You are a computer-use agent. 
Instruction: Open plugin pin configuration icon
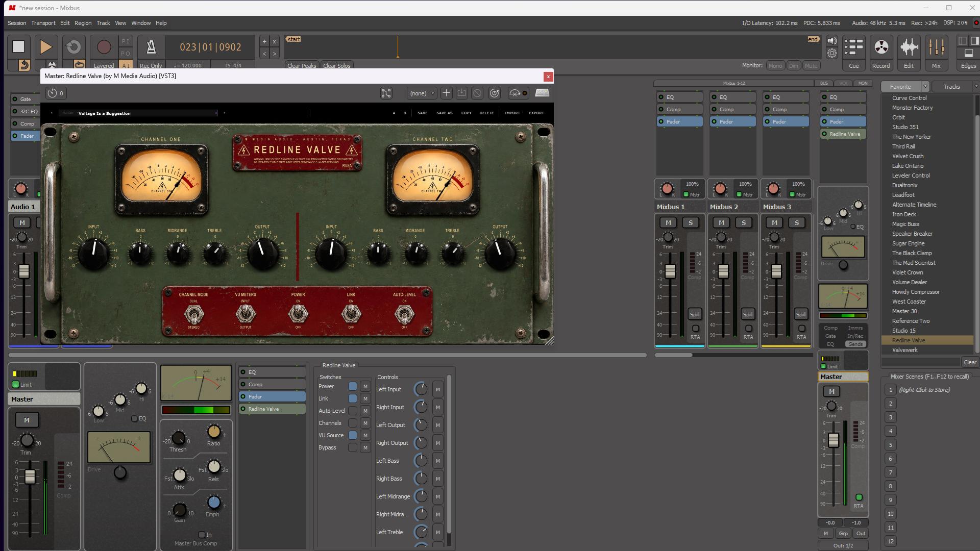386,93
